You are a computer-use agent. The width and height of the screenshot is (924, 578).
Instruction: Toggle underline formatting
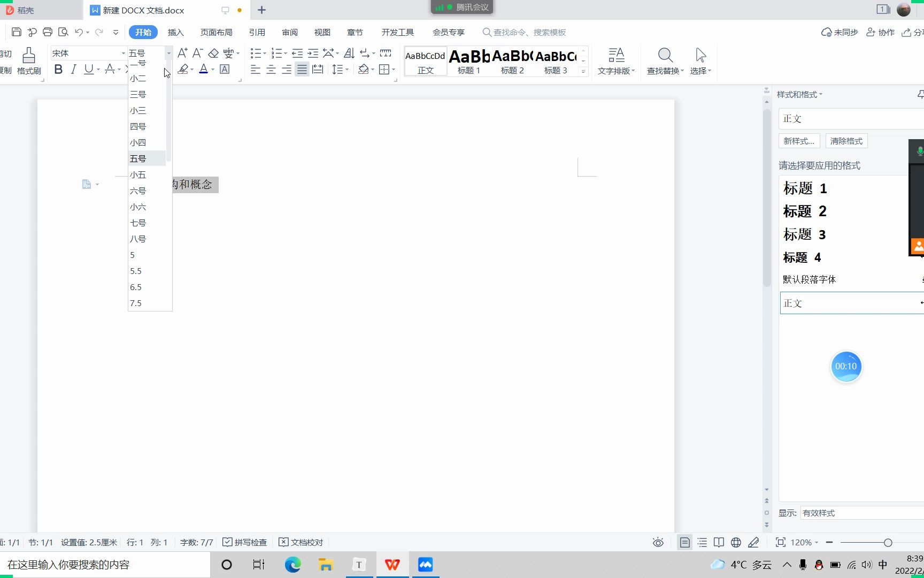(89, 69)
